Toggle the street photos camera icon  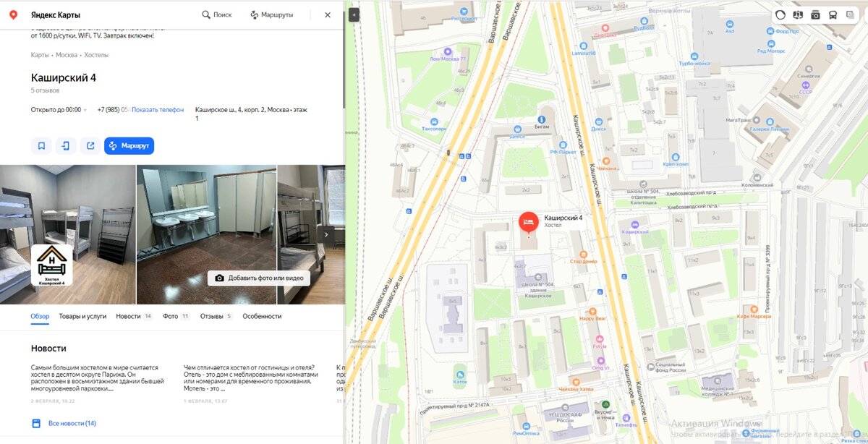(x=815, y=14)
